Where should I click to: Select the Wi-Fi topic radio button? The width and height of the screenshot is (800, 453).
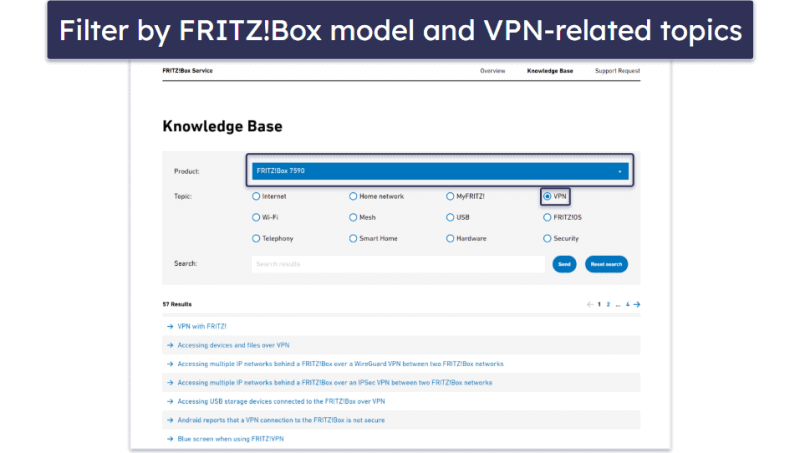pyautogui.click(x=256, y=217)
